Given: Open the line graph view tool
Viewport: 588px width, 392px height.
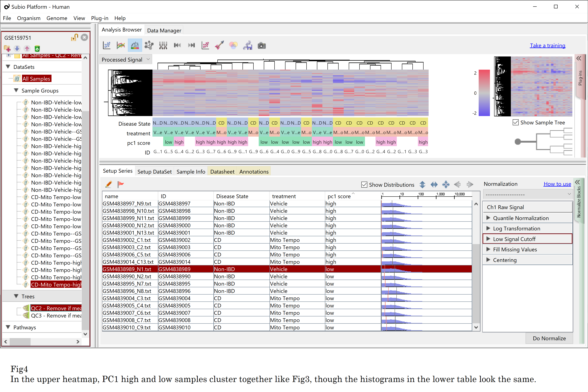Looking at the screenshot, I should click(121, 45).
